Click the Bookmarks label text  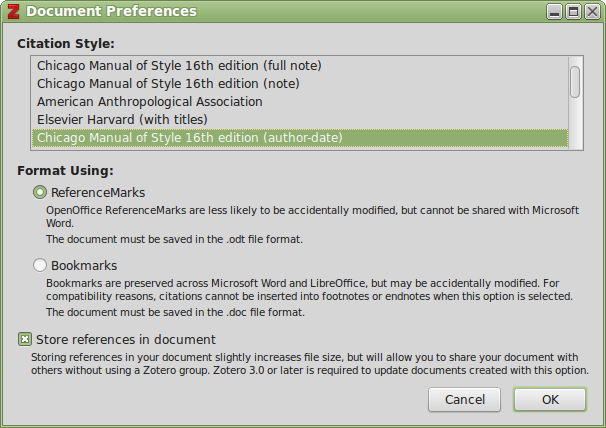click(x=84, y=266)
